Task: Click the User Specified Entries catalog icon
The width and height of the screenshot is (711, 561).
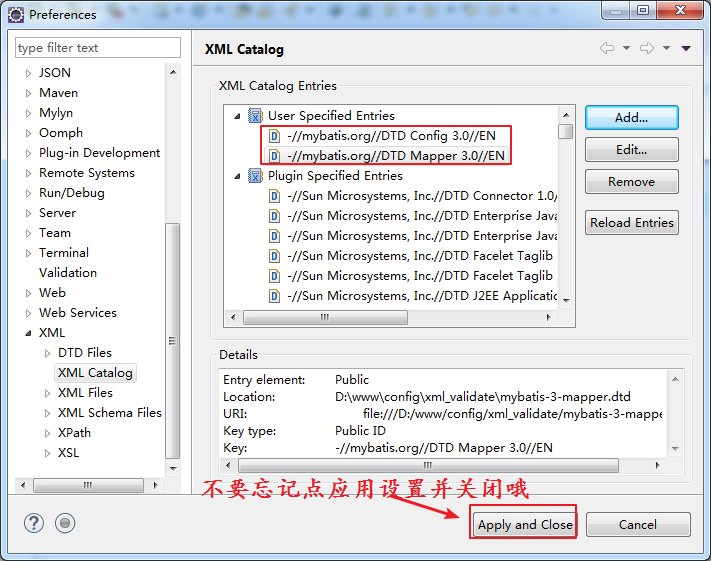Action: [255, 116]
